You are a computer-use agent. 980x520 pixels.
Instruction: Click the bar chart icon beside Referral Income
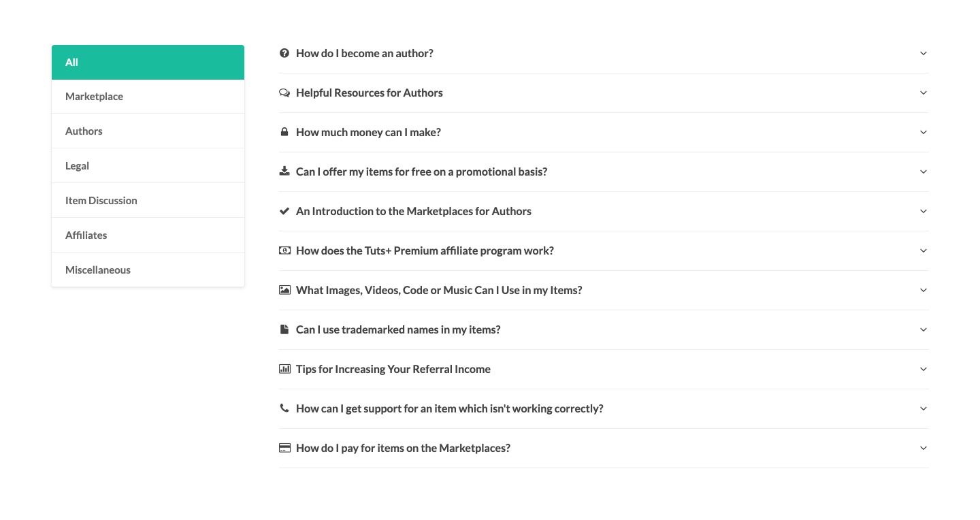point(284,369)
